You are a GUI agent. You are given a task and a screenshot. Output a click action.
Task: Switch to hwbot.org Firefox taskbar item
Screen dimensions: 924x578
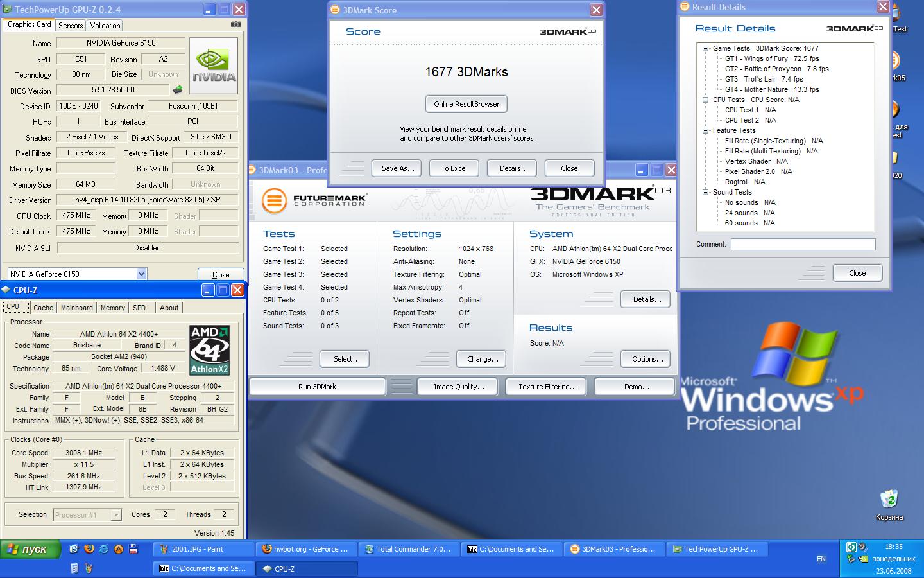[x=306, y=549]
